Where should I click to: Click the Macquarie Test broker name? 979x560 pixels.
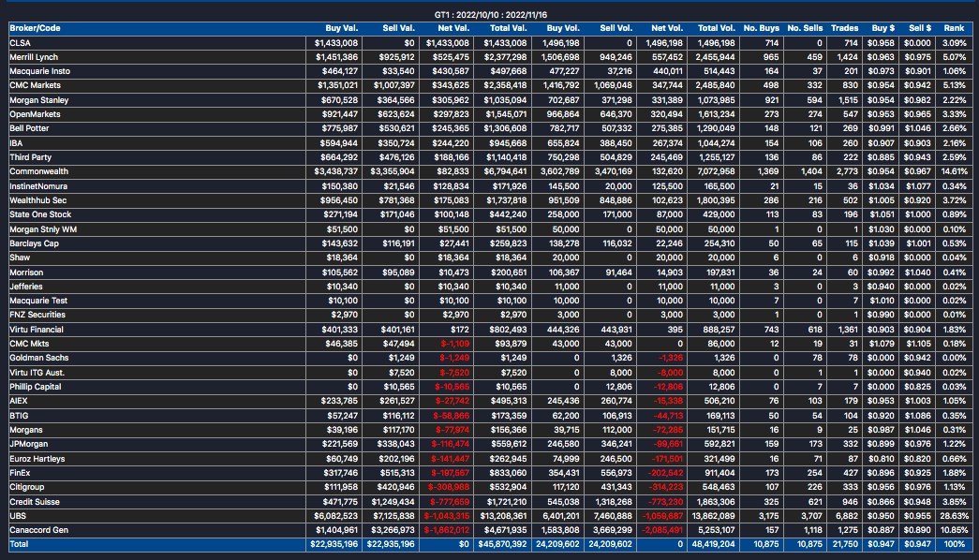click(x=38, y=301)
